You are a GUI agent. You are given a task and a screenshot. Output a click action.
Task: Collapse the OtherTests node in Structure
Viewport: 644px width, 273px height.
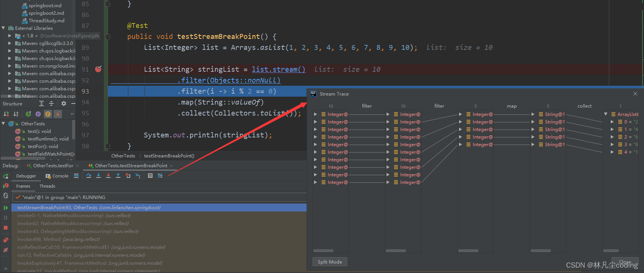(3, 123)
